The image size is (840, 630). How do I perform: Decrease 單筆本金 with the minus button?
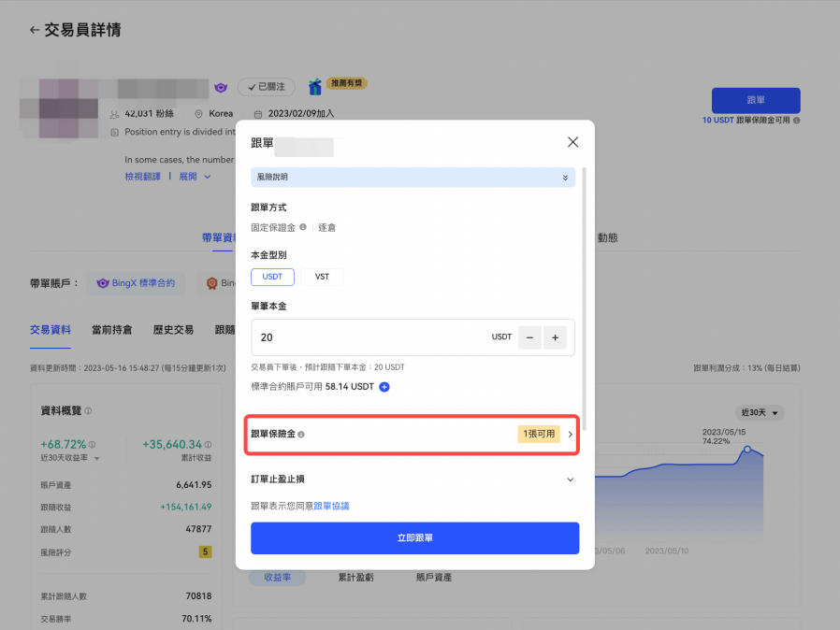pos(529,337)
